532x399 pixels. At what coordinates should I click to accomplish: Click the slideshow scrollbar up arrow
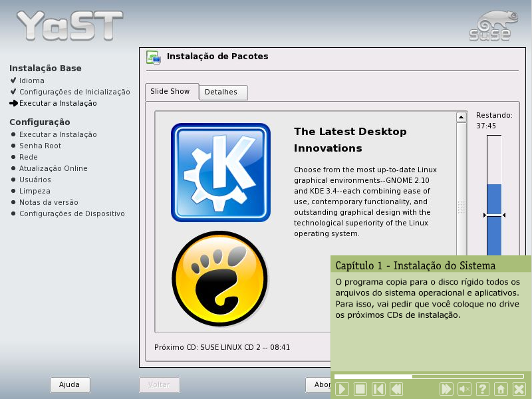pos(462,118)
